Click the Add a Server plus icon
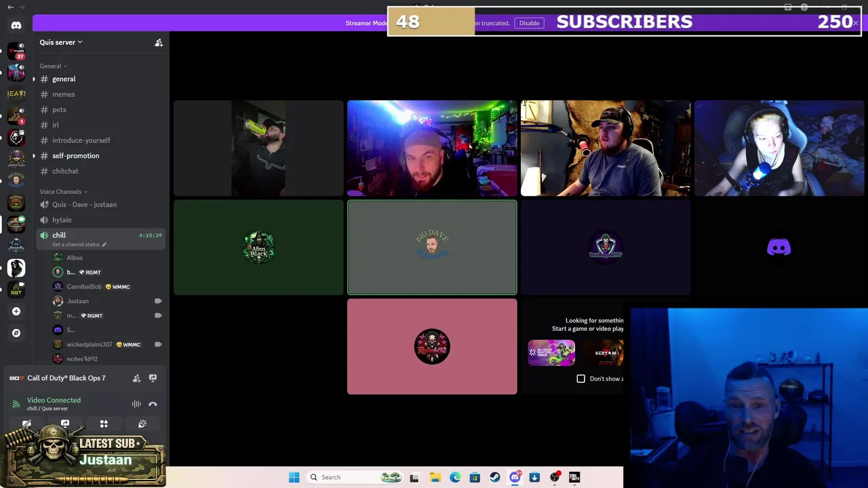The height and width of the screenshot is (488, 868). [x=16, y=311]
